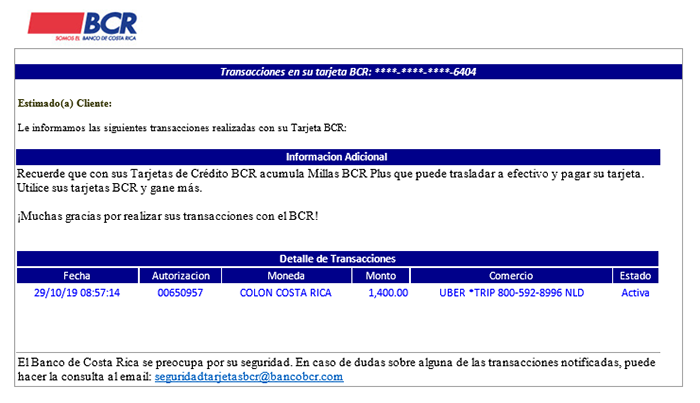This screenshot has width=700, height=403.
Task: Click the Autorizacion column header
Action: (x=180, y=275)
